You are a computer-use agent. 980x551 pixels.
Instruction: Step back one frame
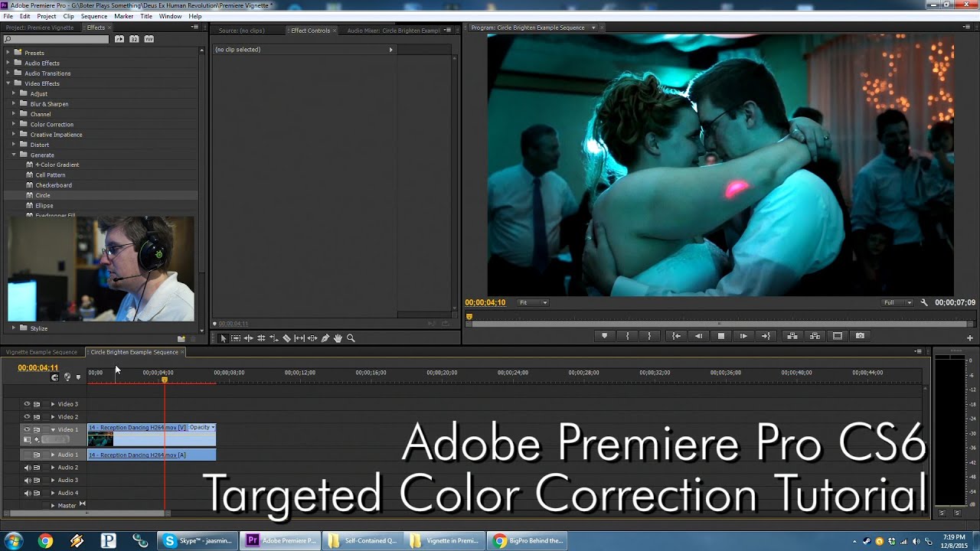pyautogui.click(x=698, y=336)
